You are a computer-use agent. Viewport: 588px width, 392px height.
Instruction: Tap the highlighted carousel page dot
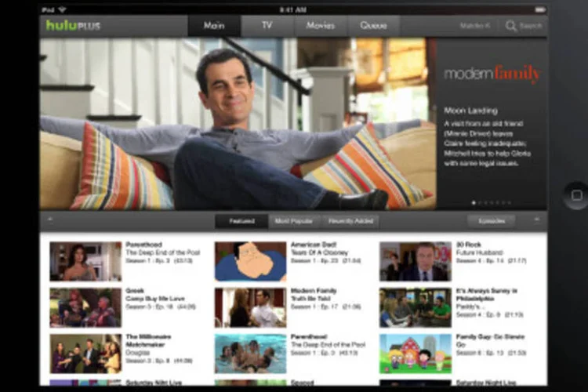tap(474, 203)
